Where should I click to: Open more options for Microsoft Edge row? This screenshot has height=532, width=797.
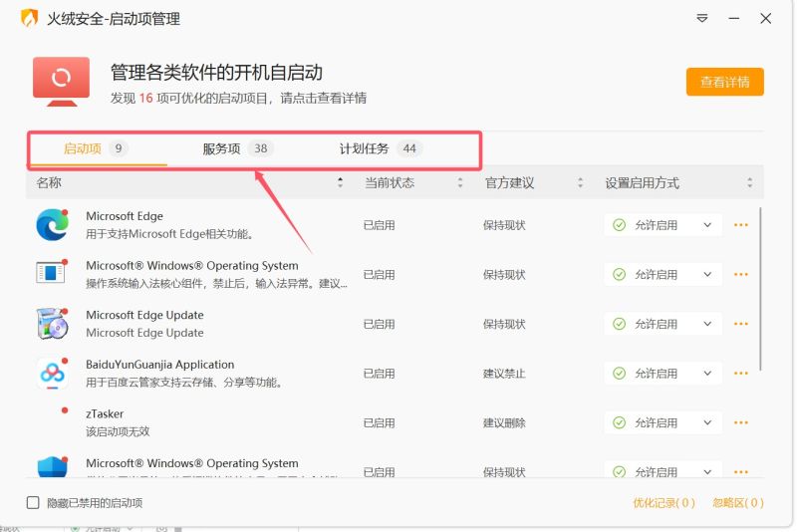pyautogui.click(x=740, y=225)
